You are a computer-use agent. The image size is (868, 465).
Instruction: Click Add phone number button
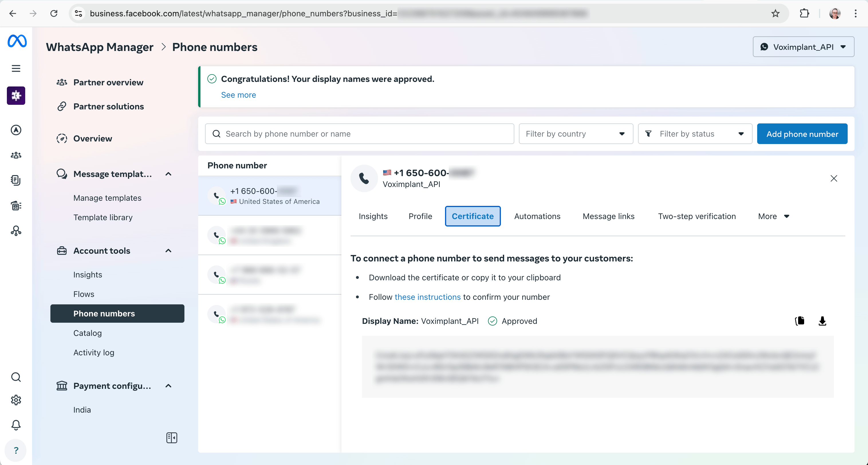click(802, 134)
